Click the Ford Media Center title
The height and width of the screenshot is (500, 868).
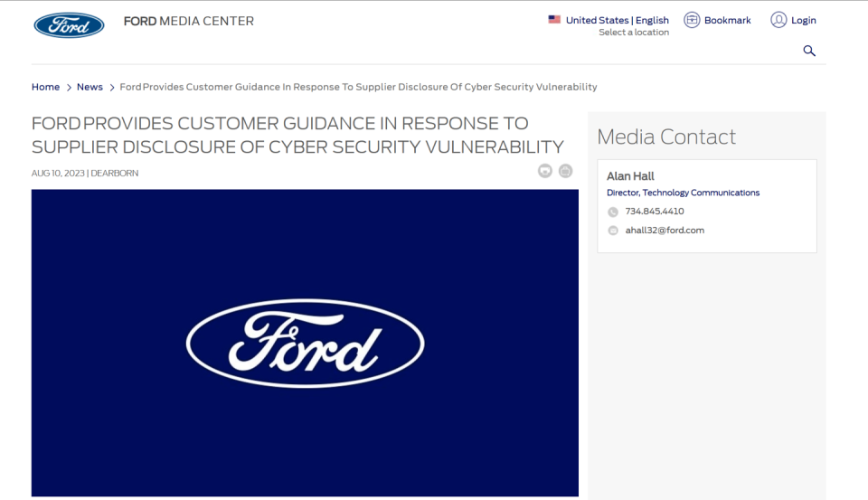(188, 21)
